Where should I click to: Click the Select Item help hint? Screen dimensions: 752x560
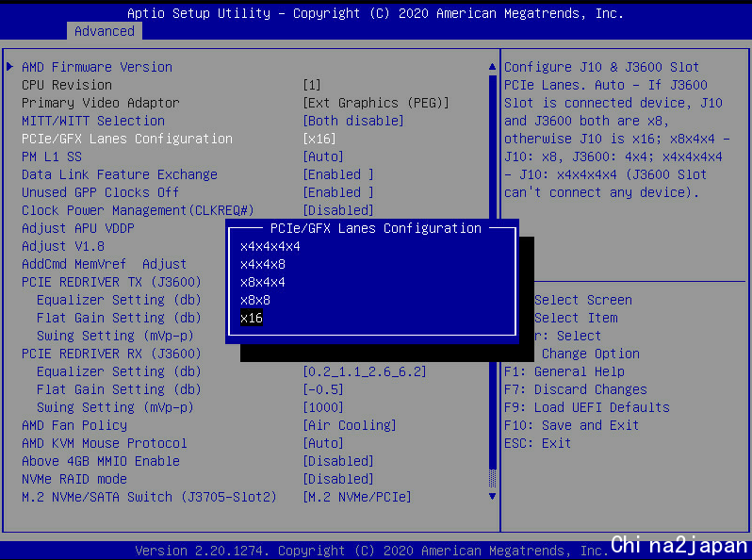tap(576, 318)
